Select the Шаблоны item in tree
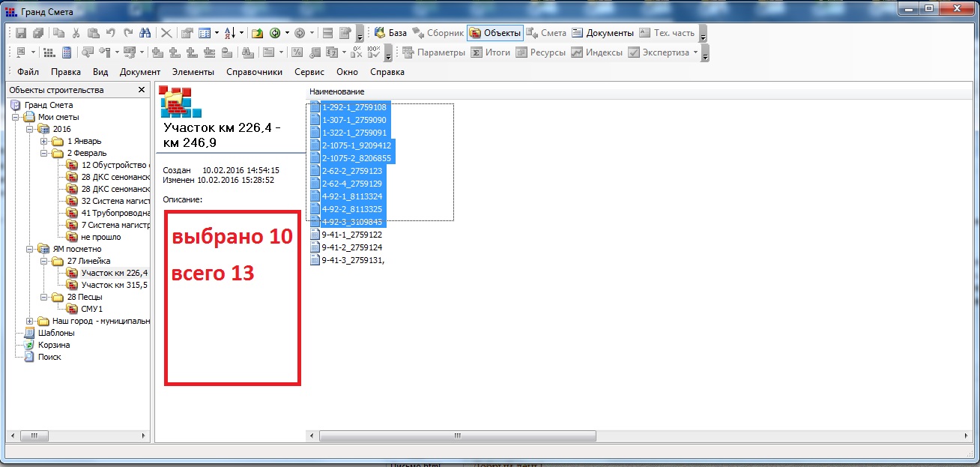The height and width of the screenshot is (467, 980). click(x=56, y=333)
